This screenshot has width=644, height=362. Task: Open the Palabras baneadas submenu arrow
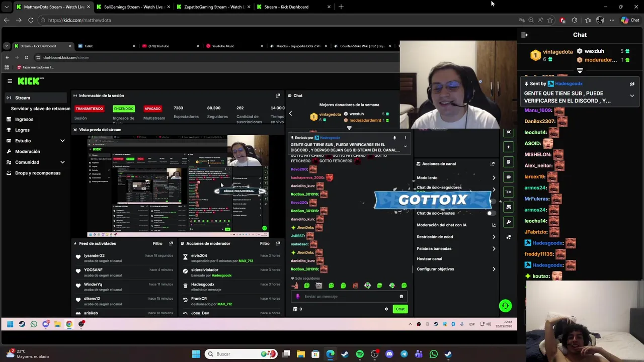point(494,248)
